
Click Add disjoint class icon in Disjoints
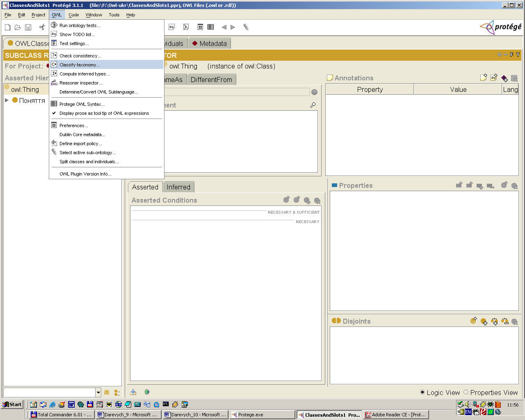pos(484,322)
